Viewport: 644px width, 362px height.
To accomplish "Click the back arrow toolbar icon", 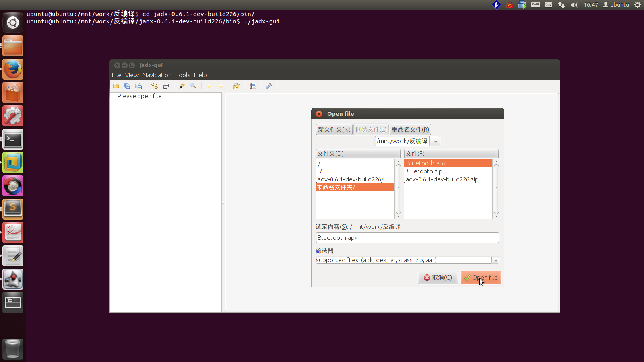I will (209, 86).
